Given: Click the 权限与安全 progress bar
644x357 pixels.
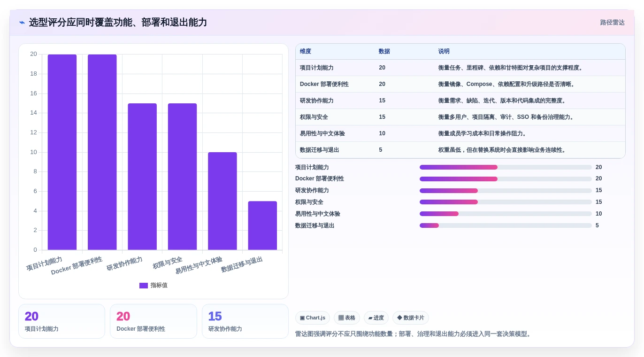Looking at the screenshot, I should click(x=506, y=202).
